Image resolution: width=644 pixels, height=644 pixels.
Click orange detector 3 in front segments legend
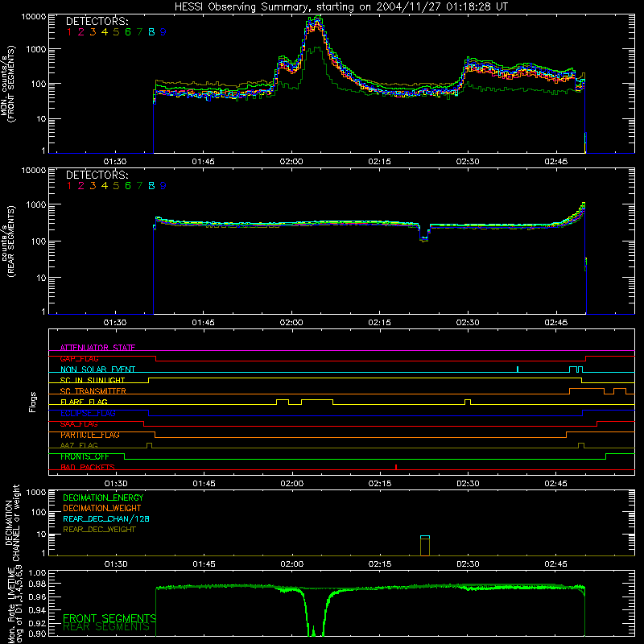pyautogui.click(x=93, y=32)
